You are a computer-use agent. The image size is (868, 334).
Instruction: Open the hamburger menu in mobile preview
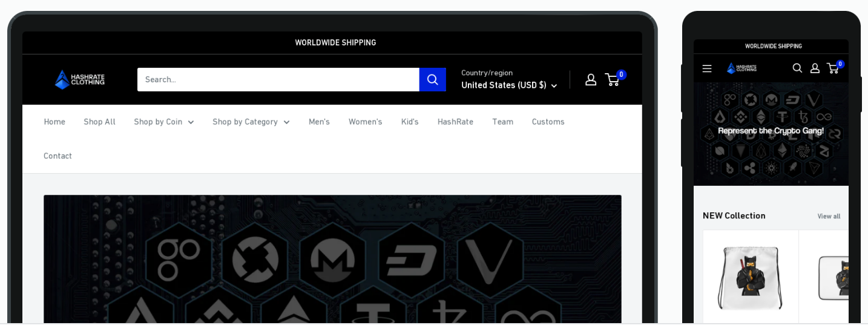pyautogui.click(x=707, y=68)
